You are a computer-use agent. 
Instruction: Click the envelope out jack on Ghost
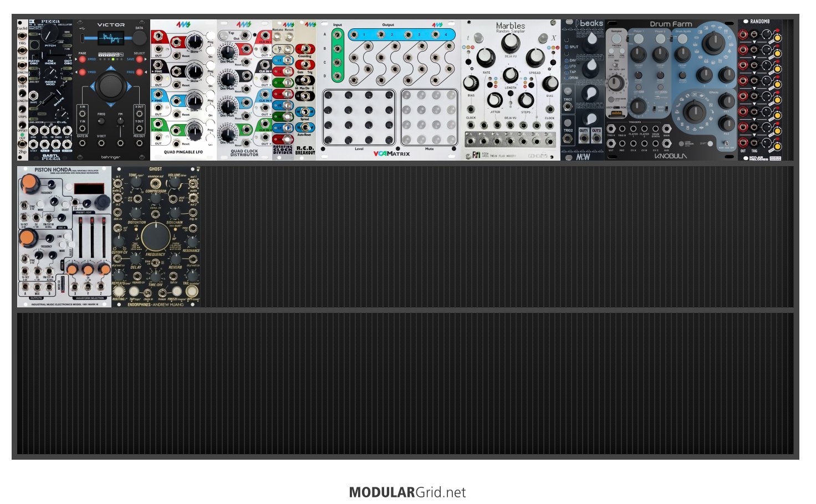pyautogui.click(x=155, y=183)
